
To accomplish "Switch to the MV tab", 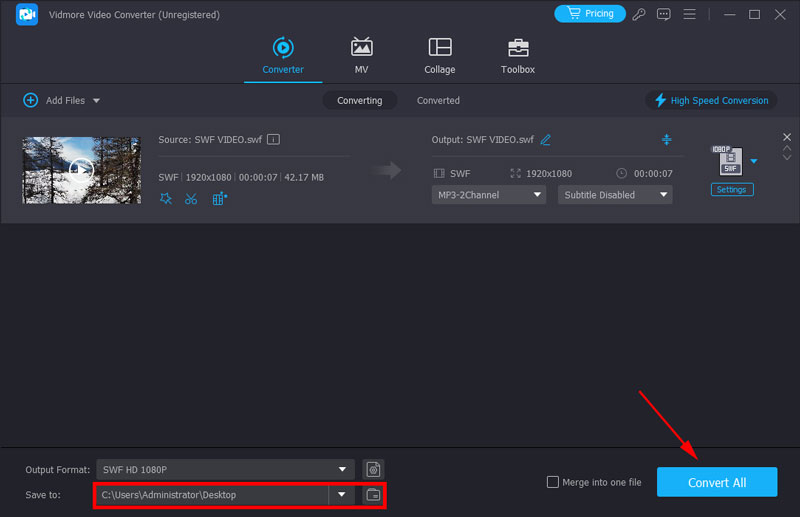I will click(361, 56).
